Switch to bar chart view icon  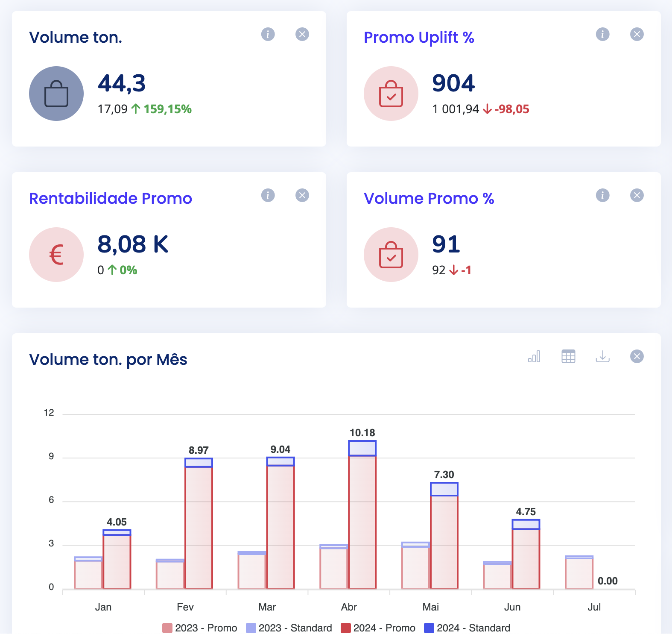coord(534,356)
